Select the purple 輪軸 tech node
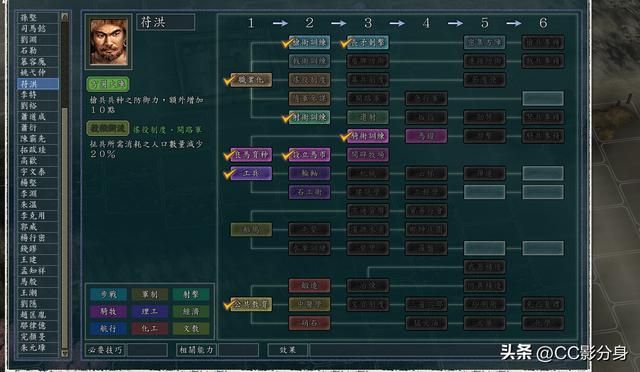This screenshot has height=372, width=640. [309, 174]
